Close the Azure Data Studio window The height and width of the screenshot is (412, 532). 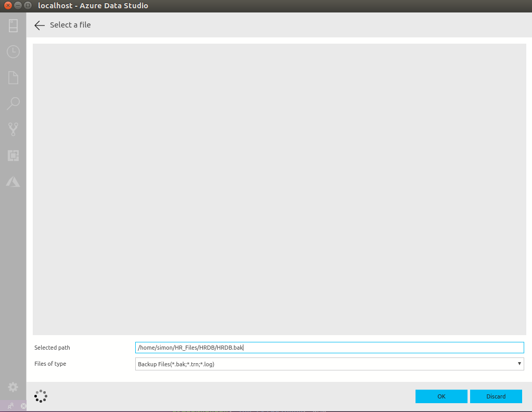[x=8, y=5]
